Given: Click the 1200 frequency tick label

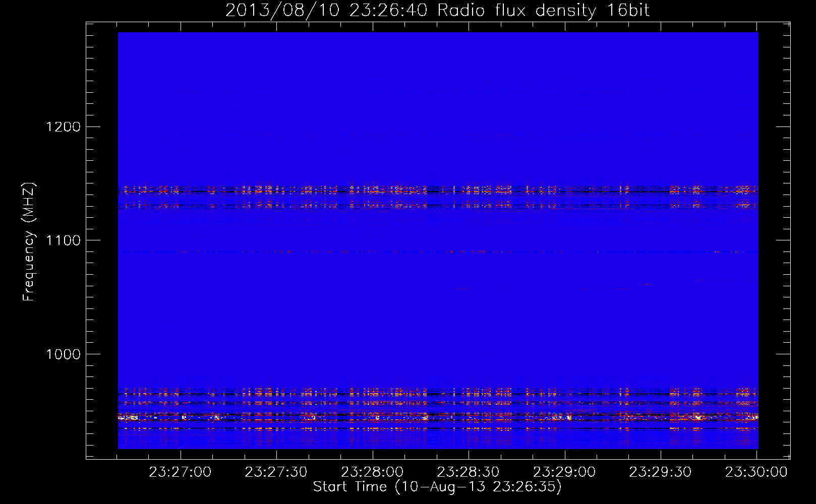Looking at the screenshot, I should pyautogui.click(x=63, y=127).
